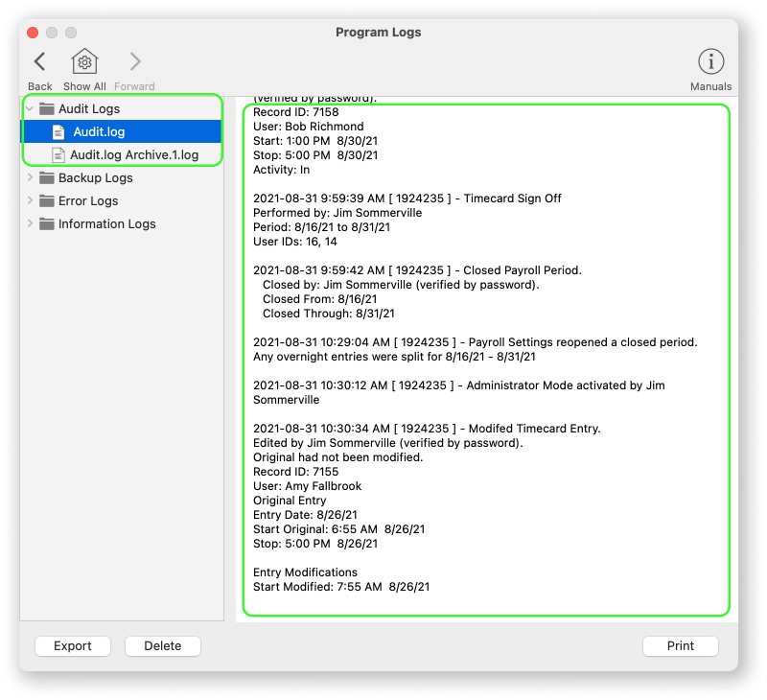The width and height of the screenshot is (767, 700).
Task: Expand the Error Logs group
Action: coord(30,200)
